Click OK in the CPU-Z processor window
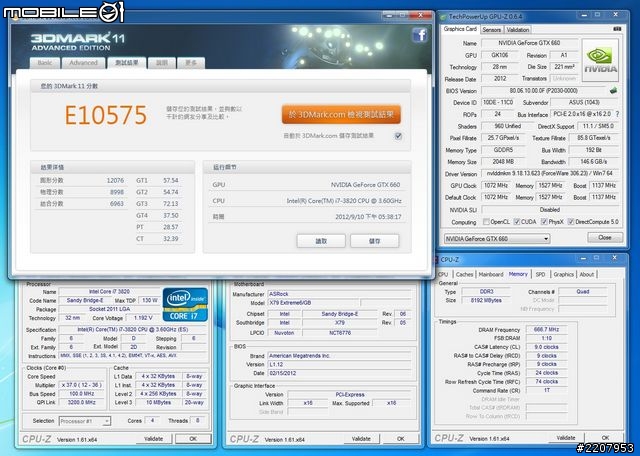640x456 pixels. 193,439
